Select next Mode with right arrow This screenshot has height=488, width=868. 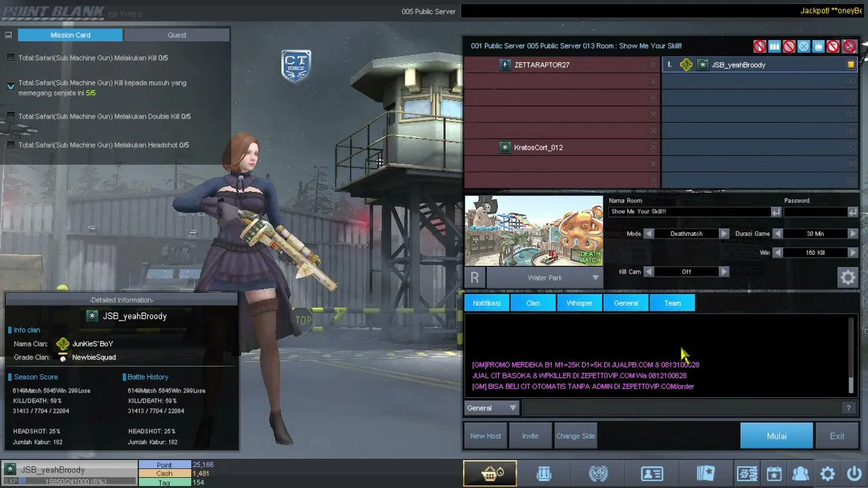click(724, 234)
